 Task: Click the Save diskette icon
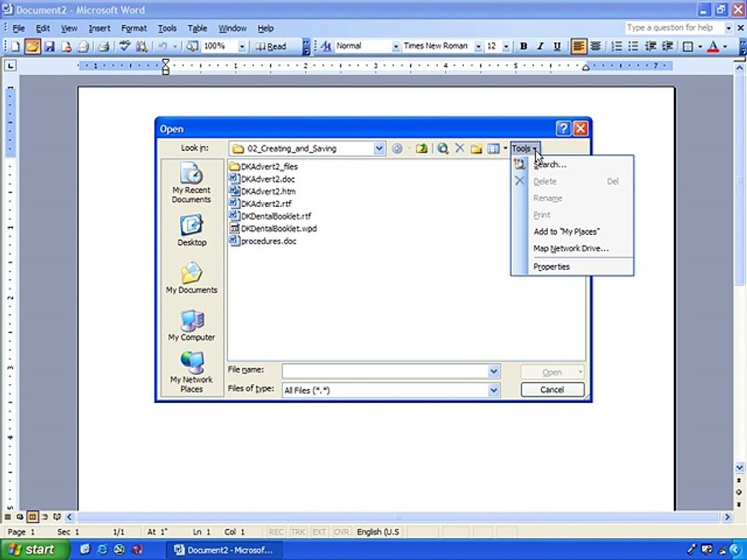[x=49, y=46]
